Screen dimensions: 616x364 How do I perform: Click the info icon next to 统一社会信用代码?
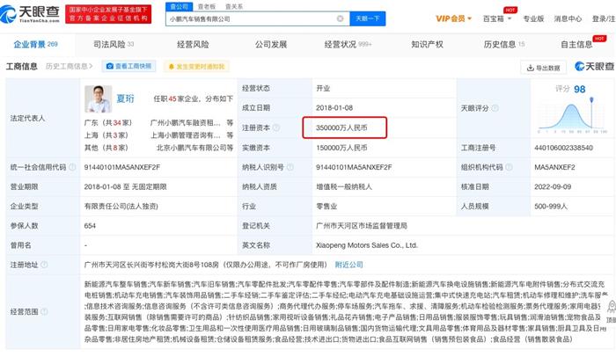click(73, 167)
